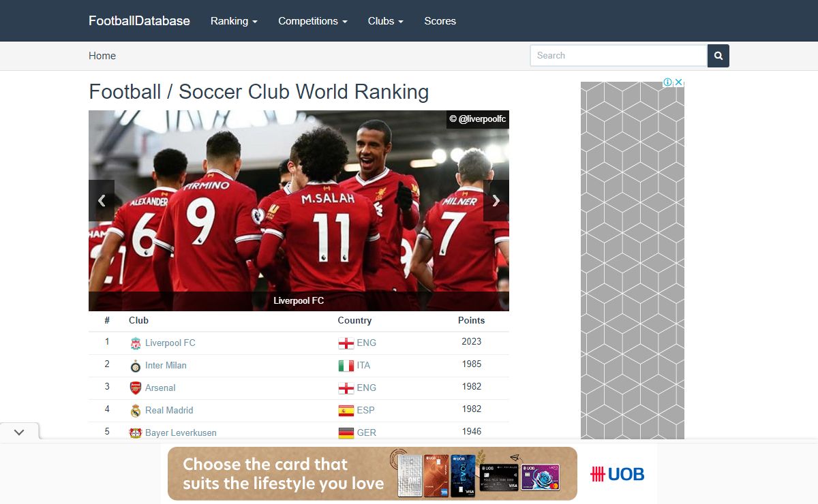This screenshot has height=504, width=818.
Task: Go to the Scores page
Action: pyautogui.click(x=440, y=21)
